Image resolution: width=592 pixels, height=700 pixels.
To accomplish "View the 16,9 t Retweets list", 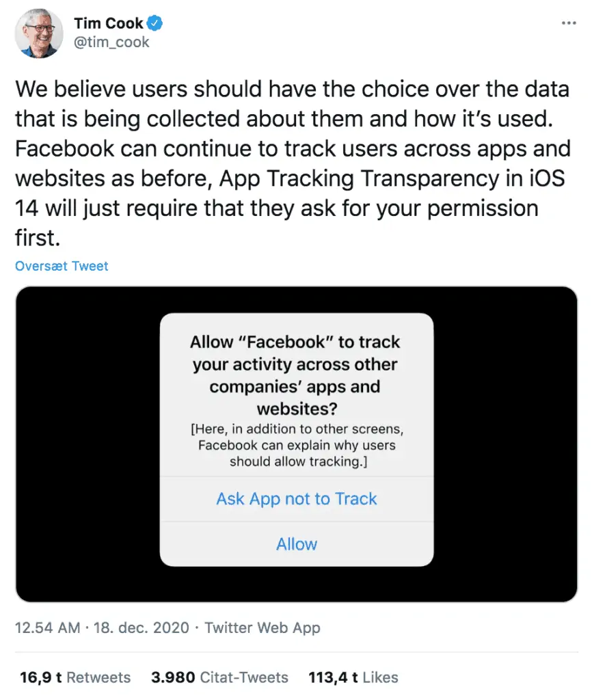I will click(x=75, y=677).
